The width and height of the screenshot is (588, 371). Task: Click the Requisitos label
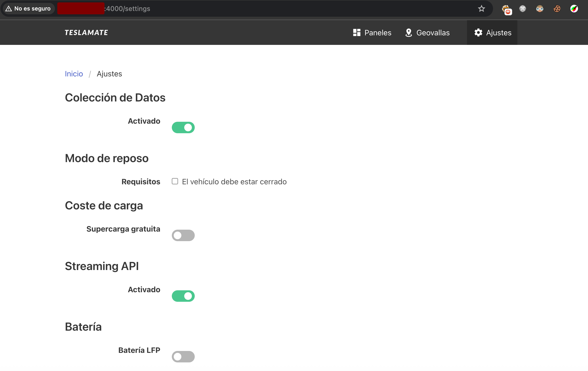141,182
